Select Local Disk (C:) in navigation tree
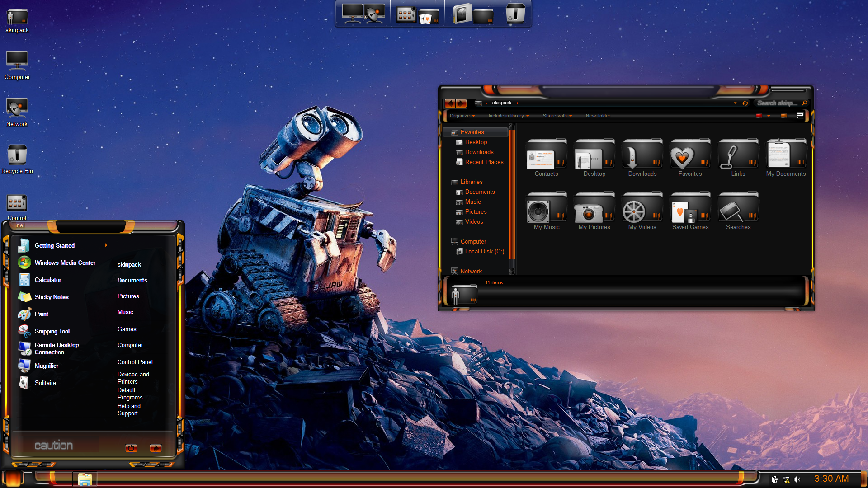 tap(484, 251)
